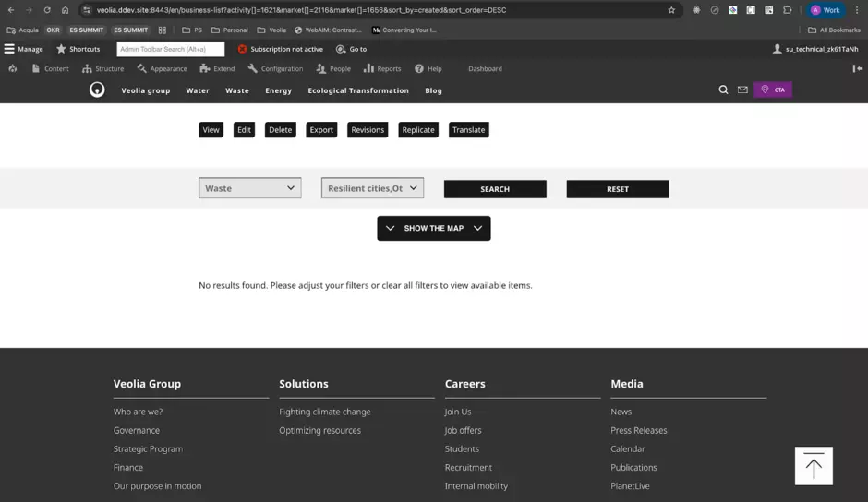Open the Waste nav item in header
Image resolution: width=868 pixels, height=502 pixels.
[x=237, y=90]
